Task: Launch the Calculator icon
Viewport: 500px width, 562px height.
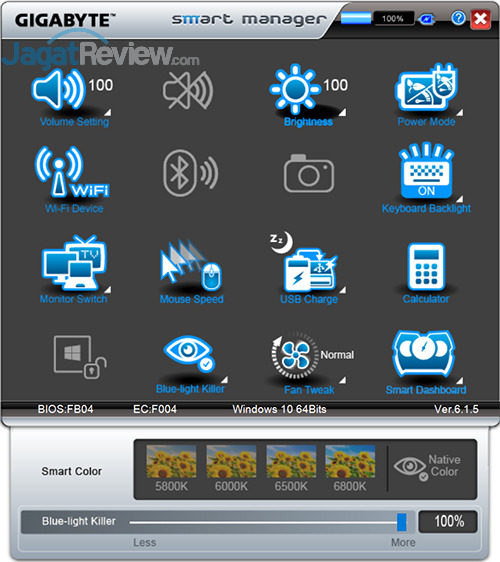Action: pyautogui.click(x=426, y=266)
